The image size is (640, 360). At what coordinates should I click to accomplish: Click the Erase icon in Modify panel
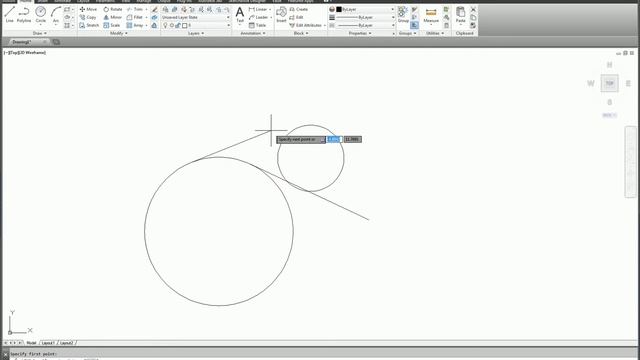click(154, 9)
